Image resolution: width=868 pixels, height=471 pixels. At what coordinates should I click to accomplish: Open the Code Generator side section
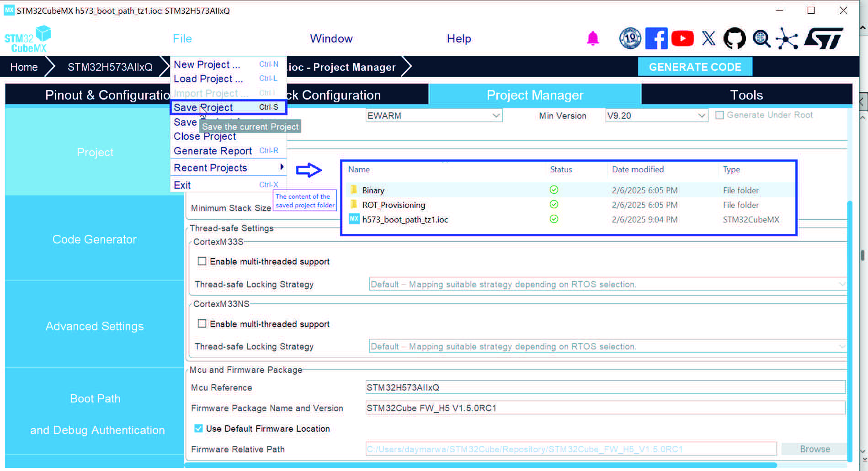click(95, 239)
